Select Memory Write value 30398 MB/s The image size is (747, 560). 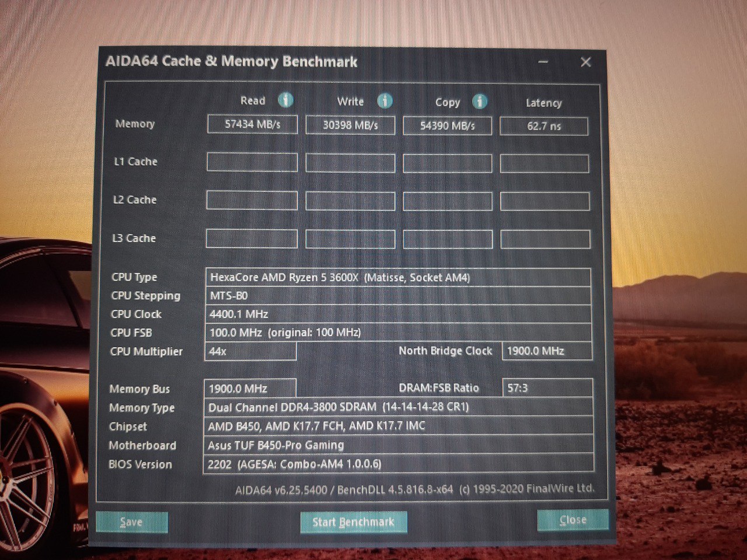click(x=350, y=125)
